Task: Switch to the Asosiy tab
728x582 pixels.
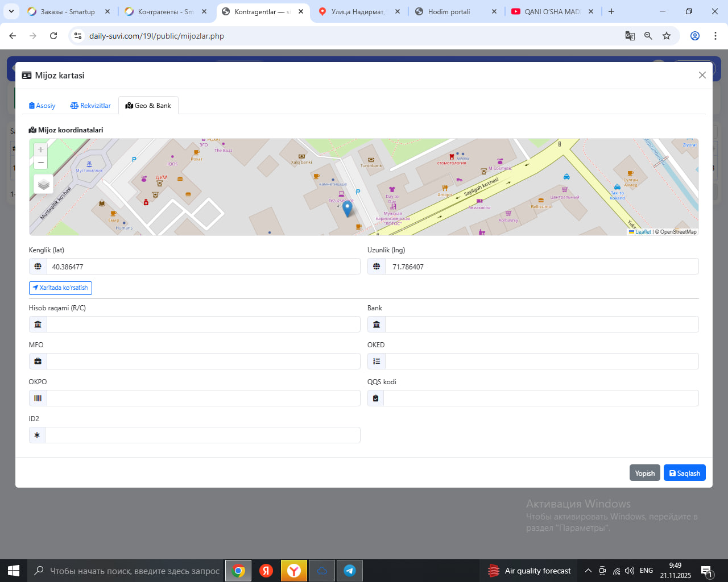Action: 42,106
